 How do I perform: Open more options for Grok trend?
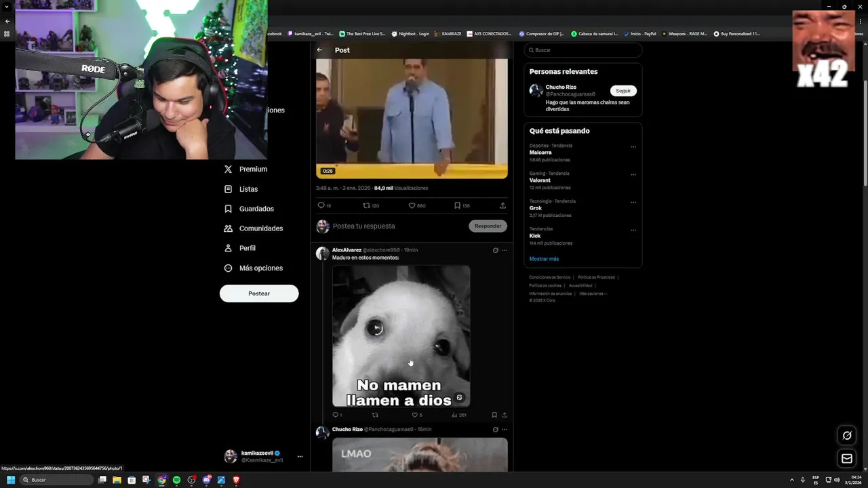(633, 202)
